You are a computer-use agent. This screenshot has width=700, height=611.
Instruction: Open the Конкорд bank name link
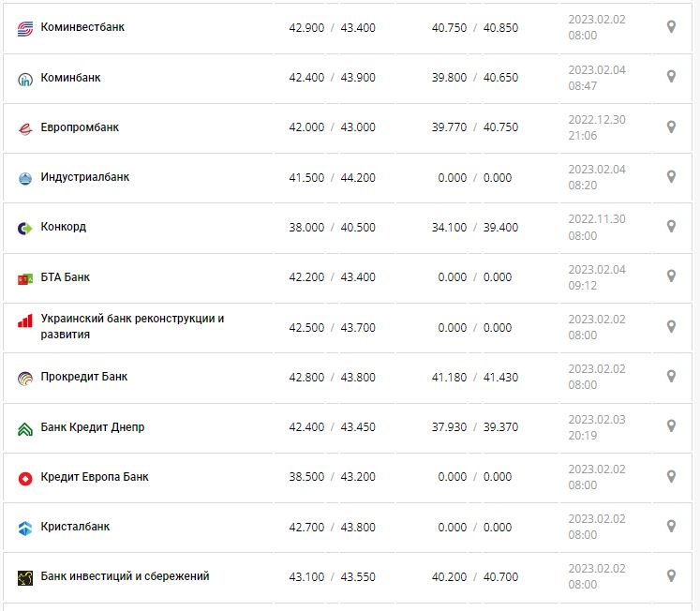(64, 227)
